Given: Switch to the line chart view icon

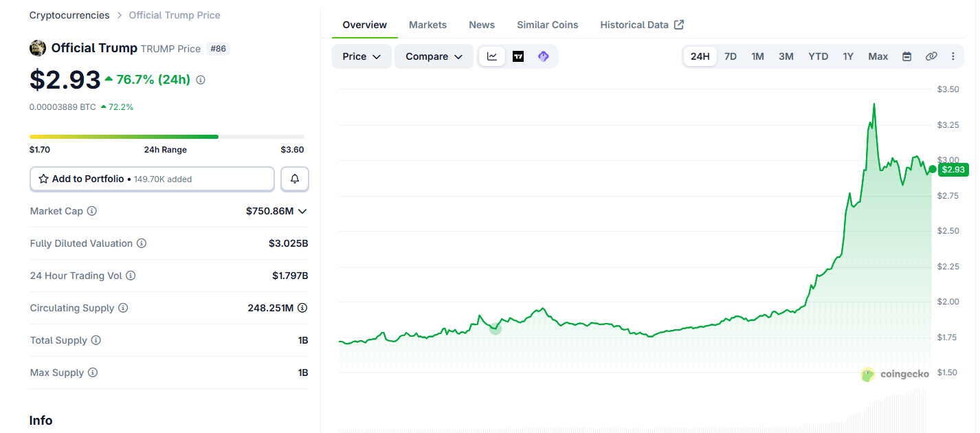Looking at the screenshot, I should pos(492,56).
